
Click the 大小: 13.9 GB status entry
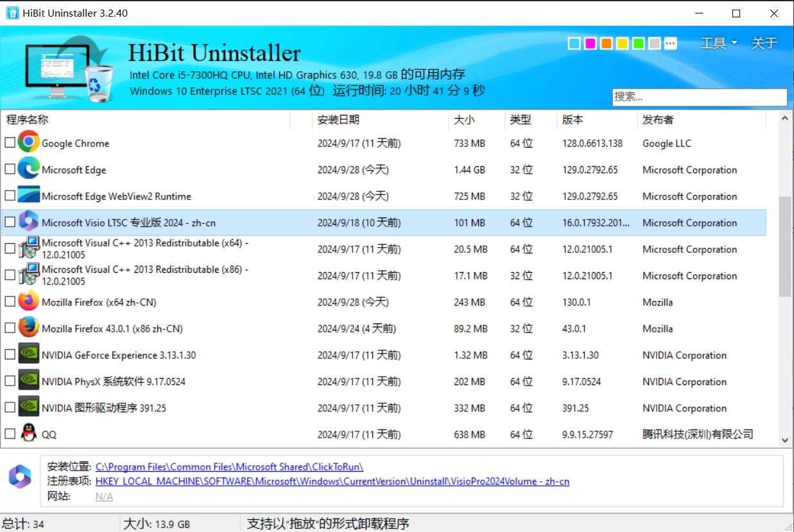click(x=156, y=524)
